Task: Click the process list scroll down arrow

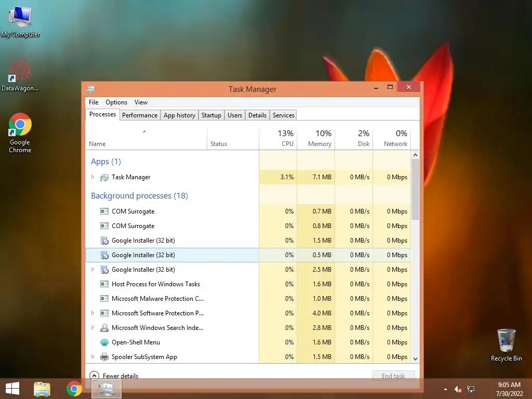Action: (415, 358)
